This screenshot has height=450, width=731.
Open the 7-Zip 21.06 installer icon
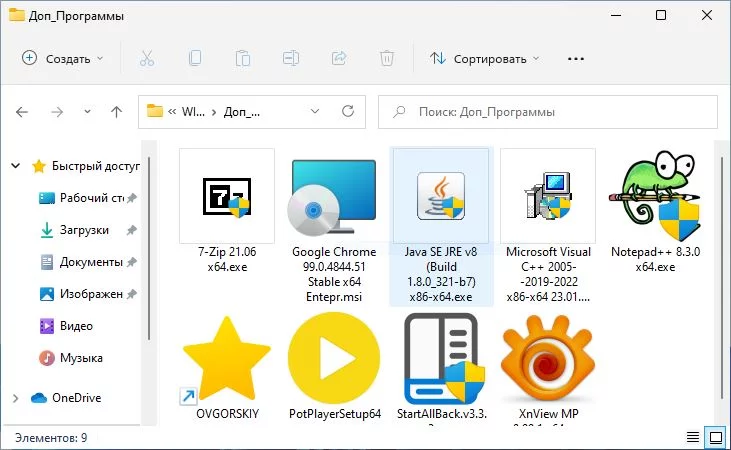point(227,197)
